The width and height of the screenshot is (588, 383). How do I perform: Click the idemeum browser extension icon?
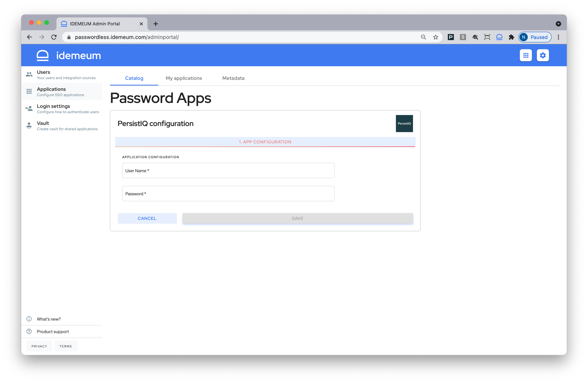click(499, 37)
